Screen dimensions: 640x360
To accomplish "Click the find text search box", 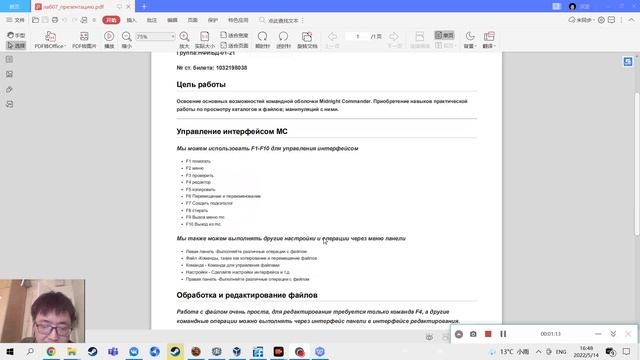I will pyautogui.click(x=279, y=20).
